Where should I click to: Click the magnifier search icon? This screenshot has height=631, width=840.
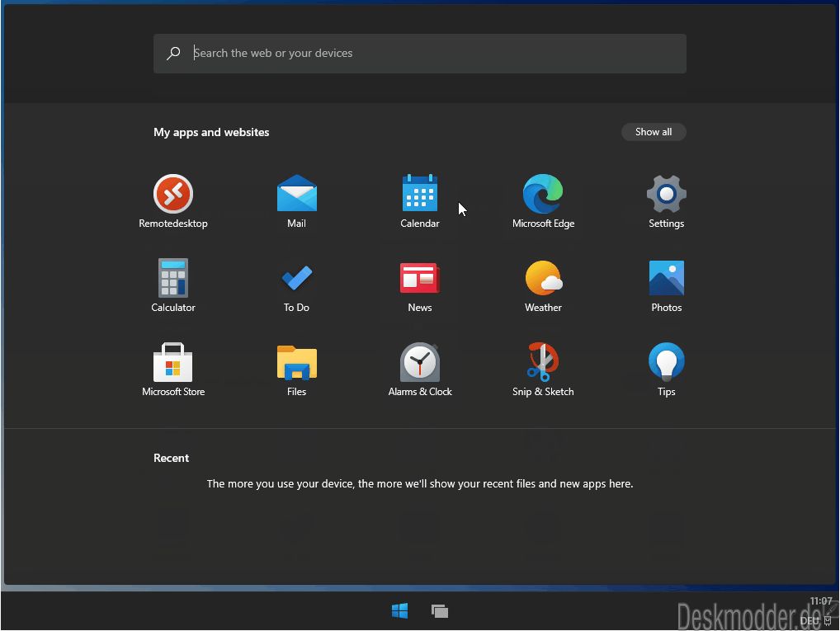pos(173,53)
